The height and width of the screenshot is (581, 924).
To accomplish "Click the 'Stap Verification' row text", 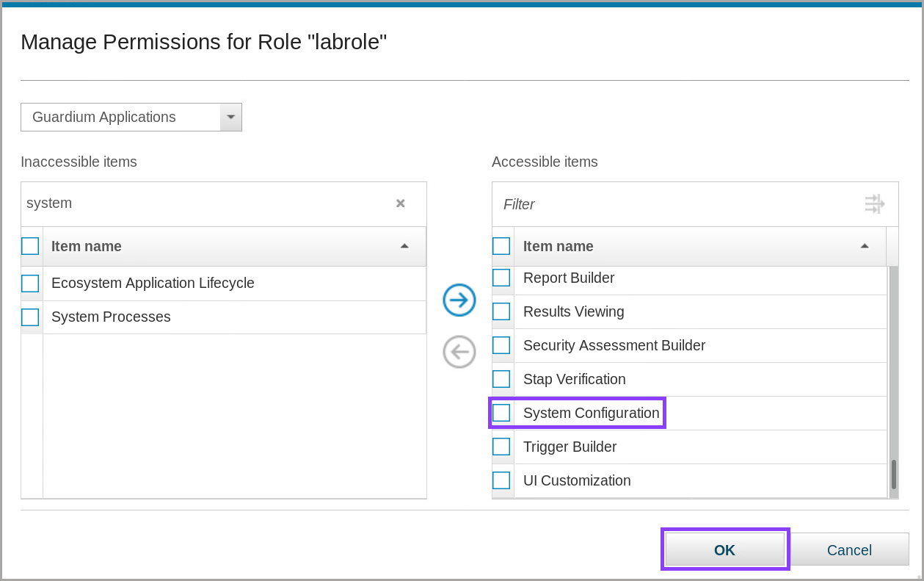I will pyautogui.click(x=575, y=379).
